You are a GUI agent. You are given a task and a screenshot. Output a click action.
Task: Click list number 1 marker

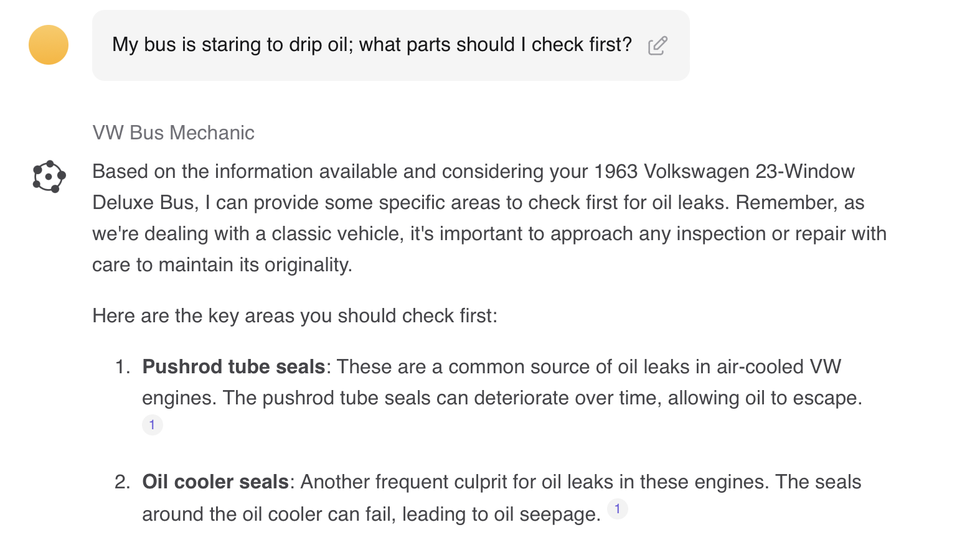click(123, 366)
